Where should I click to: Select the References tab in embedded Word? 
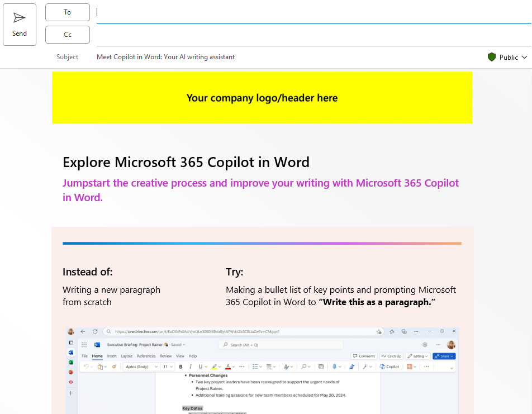pyautogui.click(x=146, y=356)
